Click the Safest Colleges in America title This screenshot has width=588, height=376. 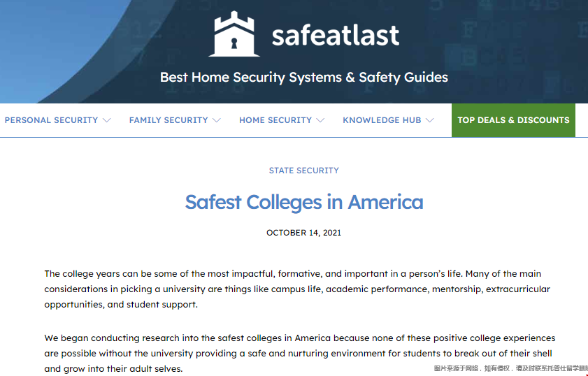click(304, 202)
